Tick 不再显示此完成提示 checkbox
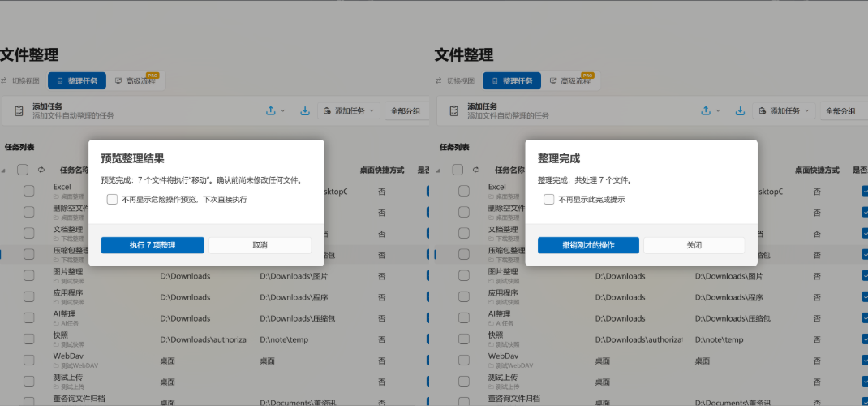868x406 pixels. tap(548, 200)
